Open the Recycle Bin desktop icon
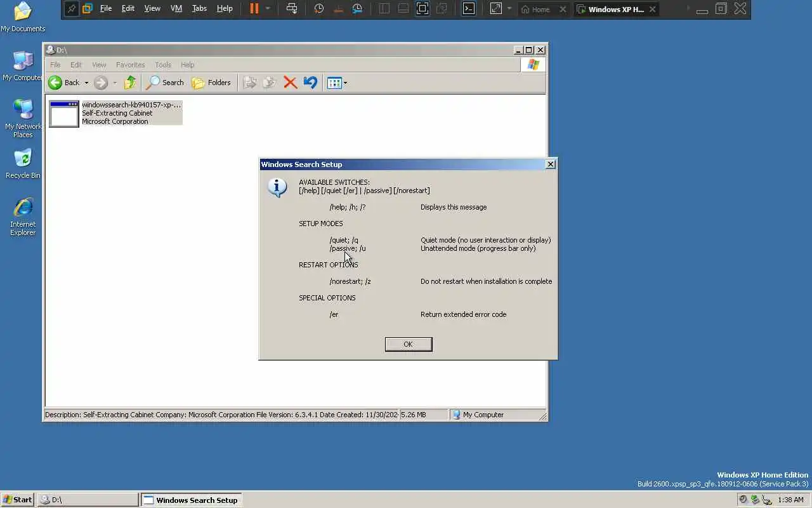This screenshot has height=508, width=812. pos(23,164)
